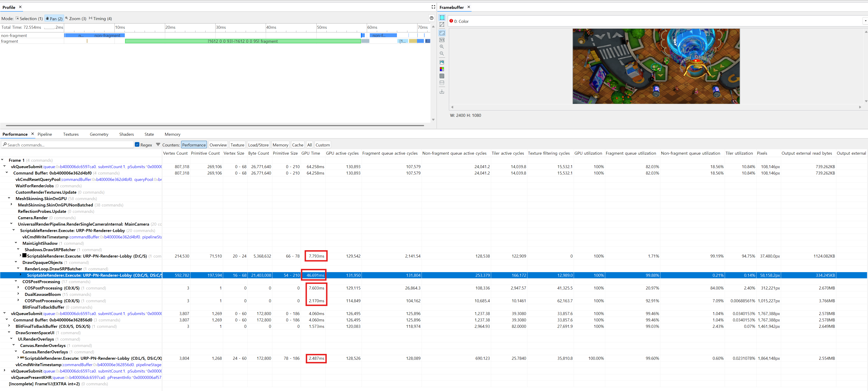This screenshot has width=868, height=391.
Task: Zoom in on the framebuffer image
Action: (x=442, y=47)
